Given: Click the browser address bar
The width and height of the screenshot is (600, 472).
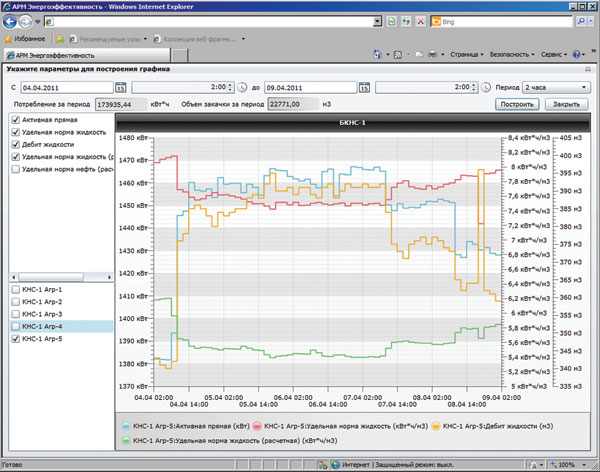Looking at the screenshot, I should (x=209, y=22).
